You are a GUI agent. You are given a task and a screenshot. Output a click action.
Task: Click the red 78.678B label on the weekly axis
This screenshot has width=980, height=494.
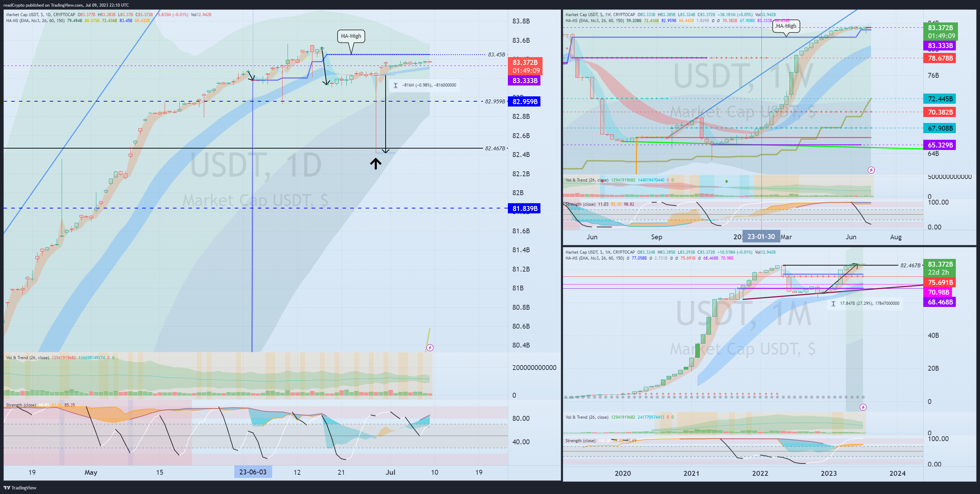(x=940, y=58)
